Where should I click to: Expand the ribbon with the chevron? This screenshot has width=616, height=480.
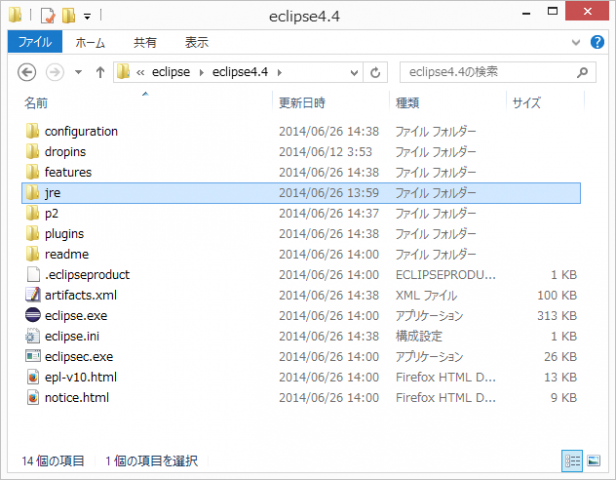[576, 42]
